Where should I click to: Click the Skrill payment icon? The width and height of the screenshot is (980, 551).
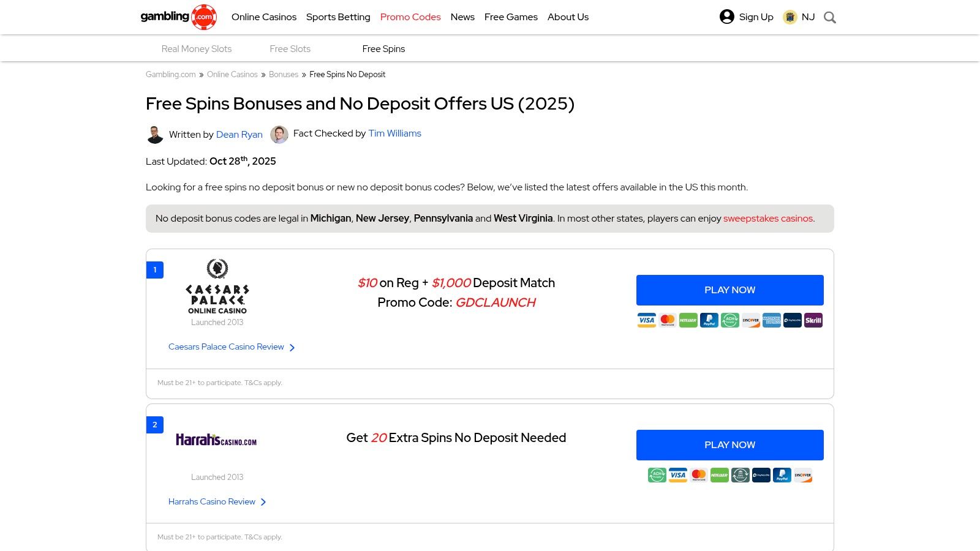click(x=813, y=320)
